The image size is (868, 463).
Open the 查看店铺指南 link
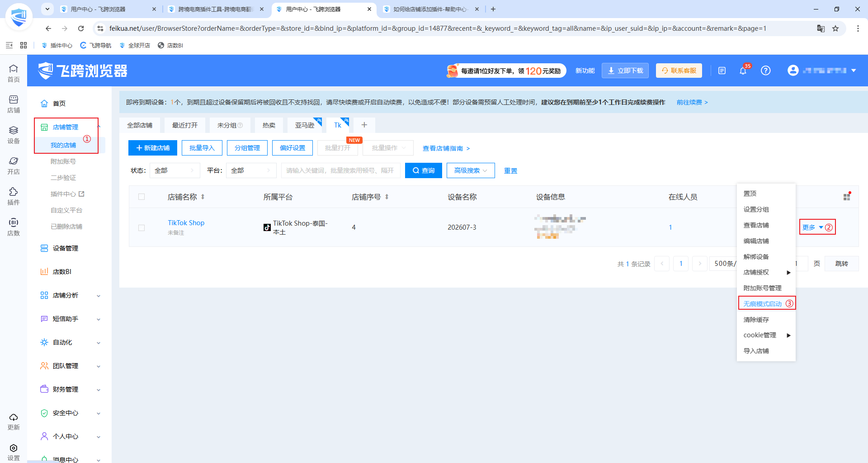tap(446, 148)
